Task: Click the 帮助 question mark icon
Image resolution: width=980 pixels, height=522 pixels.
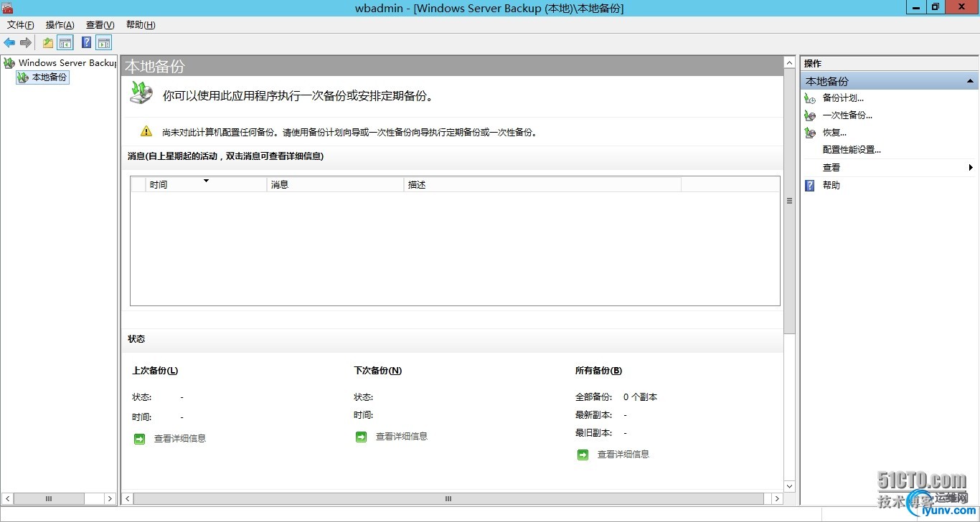Action: (810, 185)
